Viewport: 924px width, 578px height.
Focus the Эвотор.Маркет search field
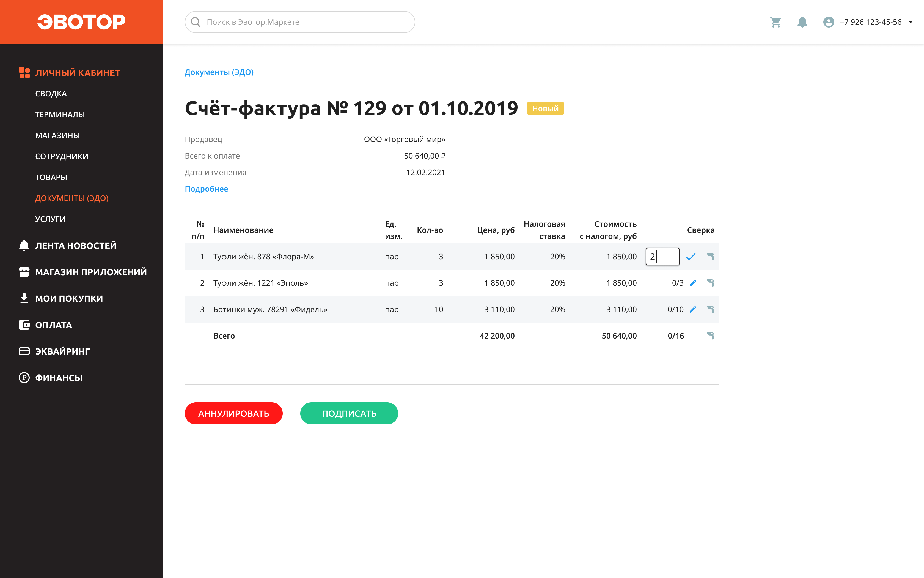[x=300, y=22]
